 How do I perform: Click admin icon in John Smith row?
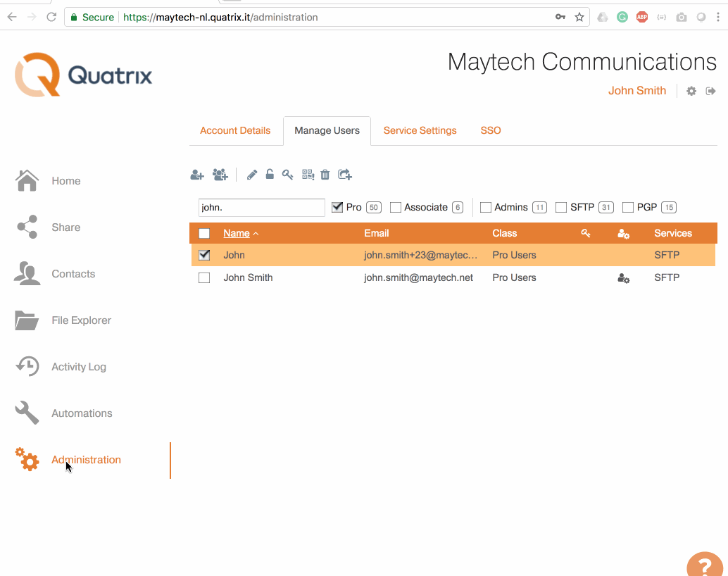click(x=624, y=278)
